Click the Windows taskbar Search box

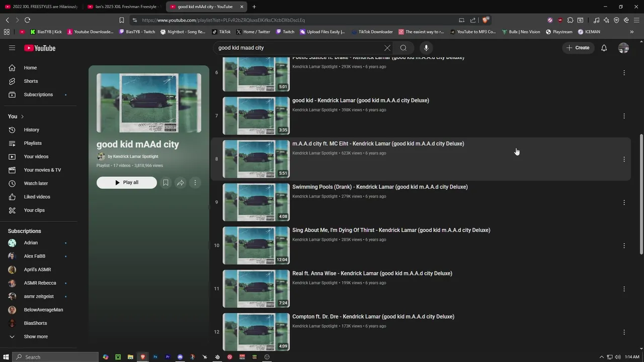pyautogui.click(x=55, y=357)
